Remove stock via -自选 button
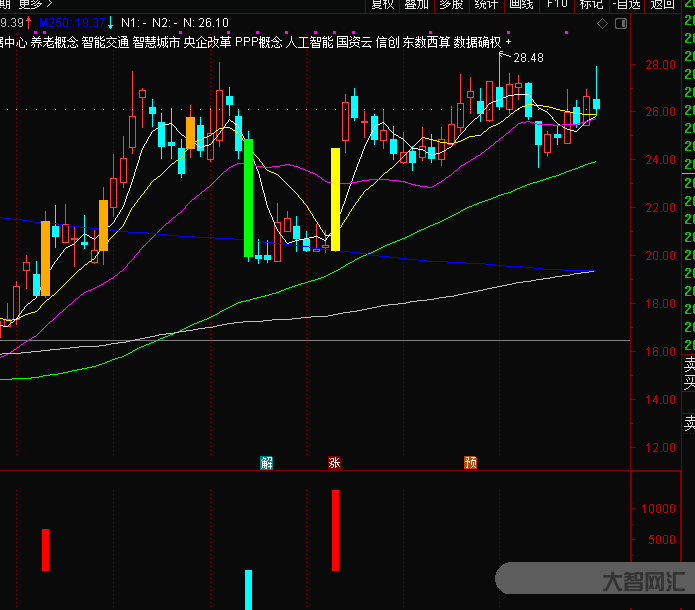This screenshot has width=695, height=610. pyautogui.click(x=627, y=4)
